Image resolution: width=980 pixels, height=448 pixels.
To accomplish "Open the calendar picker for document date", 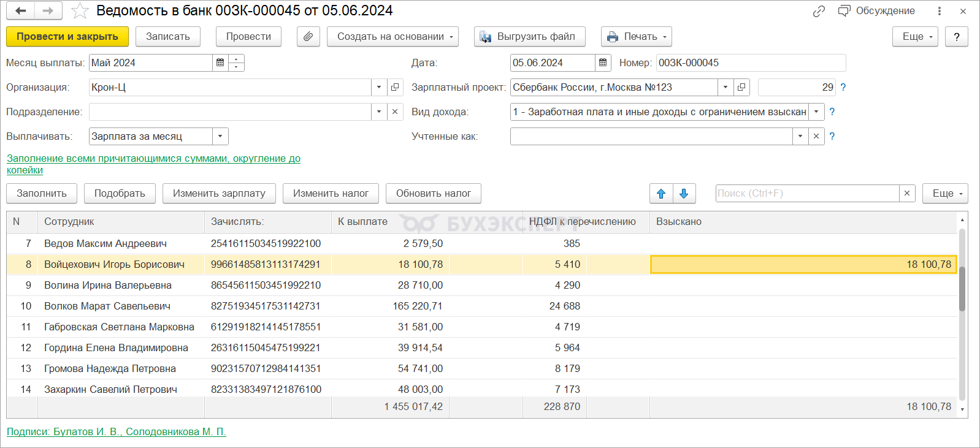I will (603, 63).
